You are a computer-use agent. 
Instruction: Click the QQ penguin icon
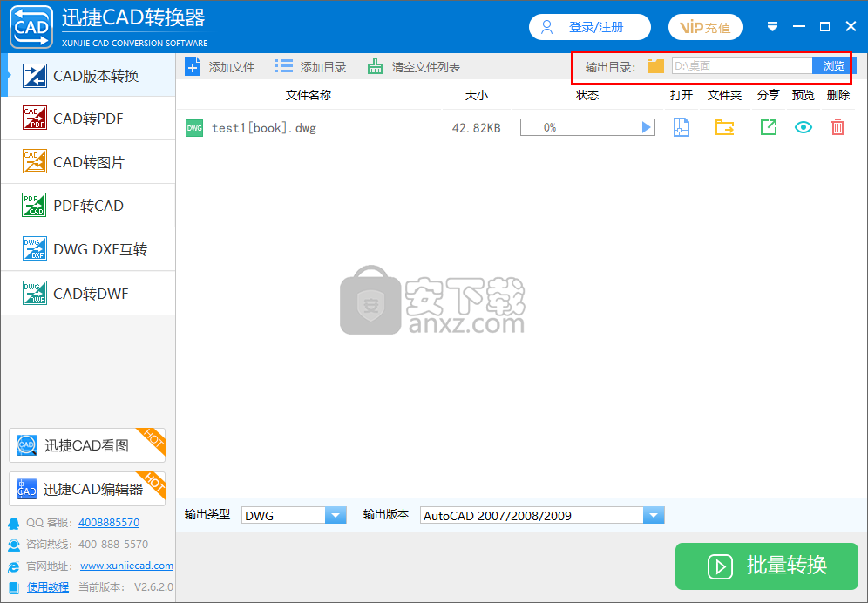click(14, 523)
